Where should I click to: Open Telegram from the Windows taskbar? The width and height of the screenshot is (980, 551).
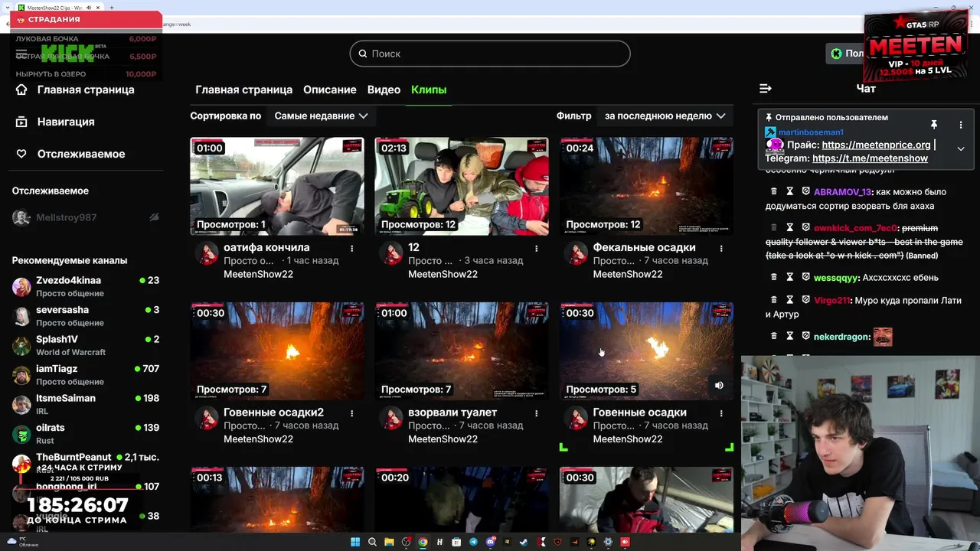click(473, 542)
